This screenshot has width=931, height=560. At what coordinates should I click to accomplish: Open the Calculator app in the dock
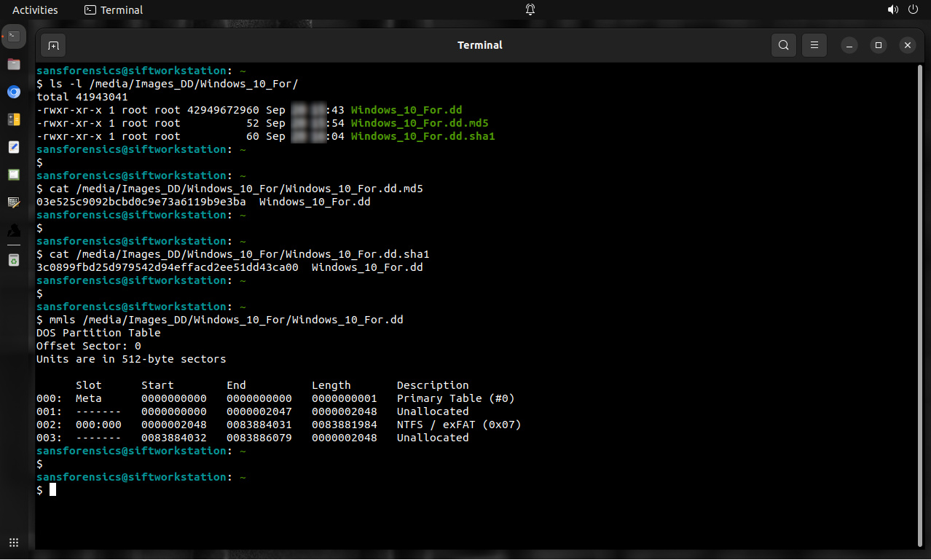(x=14, y=119)
